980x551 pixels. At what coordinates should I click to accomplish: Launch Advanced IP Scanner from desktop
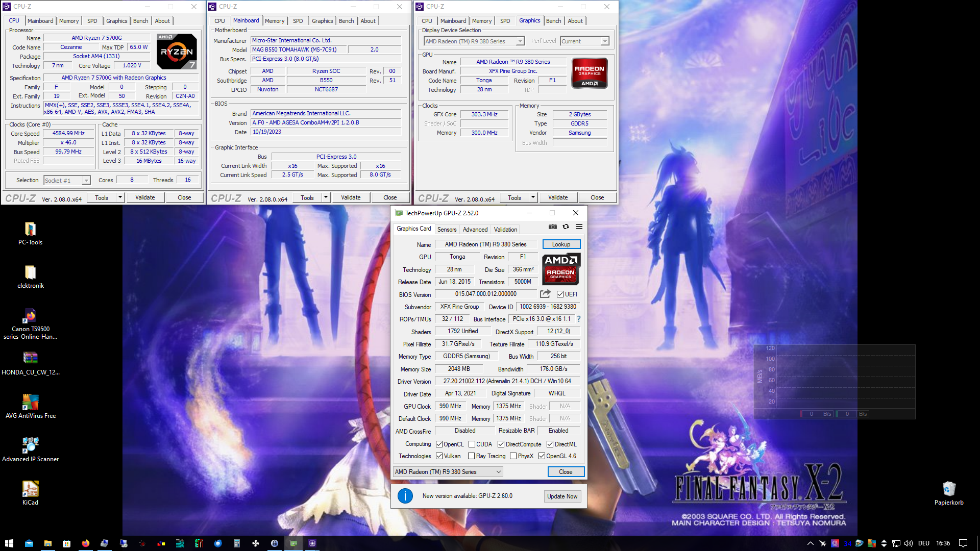pos(30,450)
